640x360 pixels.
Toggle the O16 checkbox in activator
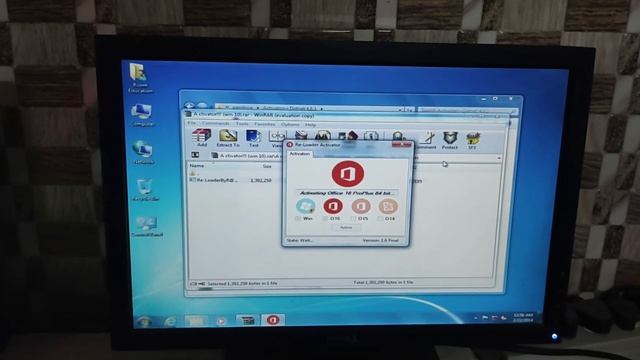(x=325, y=219)
